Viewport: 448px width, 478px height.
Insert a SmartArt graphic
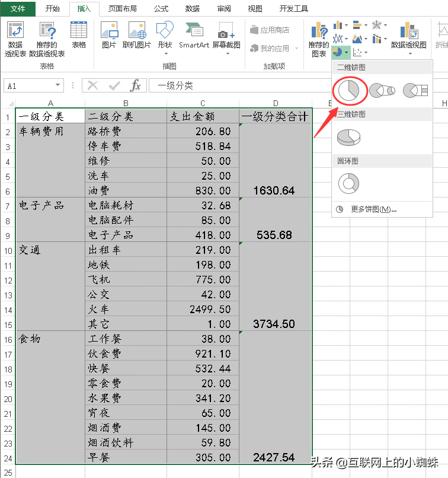coord(194,35)
